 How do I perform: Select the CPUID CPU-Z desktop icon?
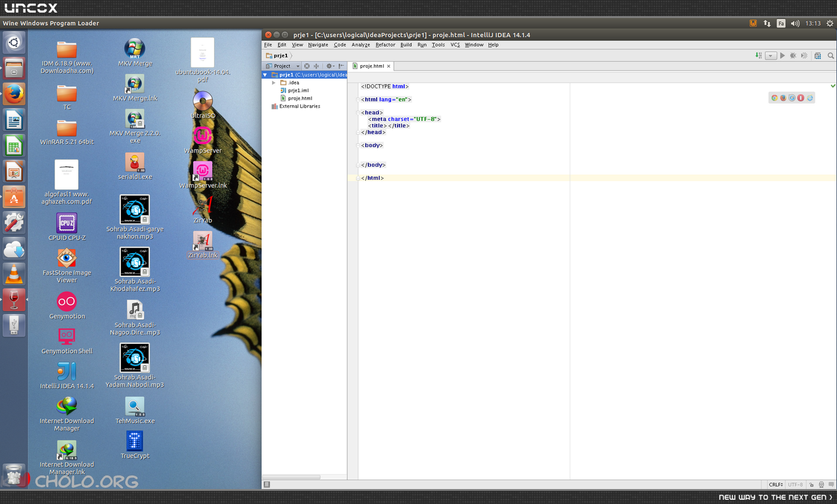pos(67,227)
